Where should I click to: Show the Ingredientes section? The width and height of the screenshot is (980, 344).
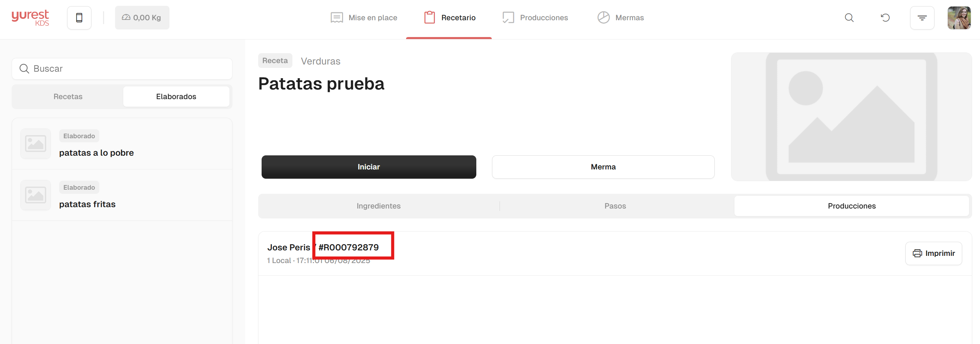coord(378,206)
